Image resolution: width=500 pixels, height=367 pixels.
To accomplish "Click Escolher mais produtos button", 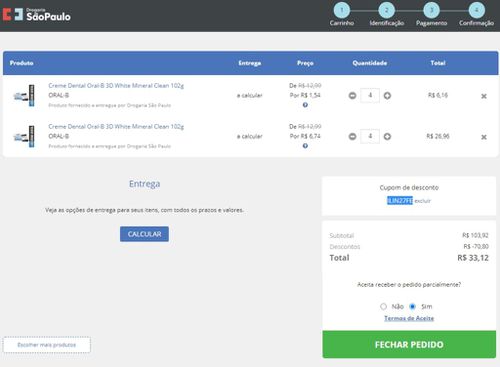I will coord(47,345).
